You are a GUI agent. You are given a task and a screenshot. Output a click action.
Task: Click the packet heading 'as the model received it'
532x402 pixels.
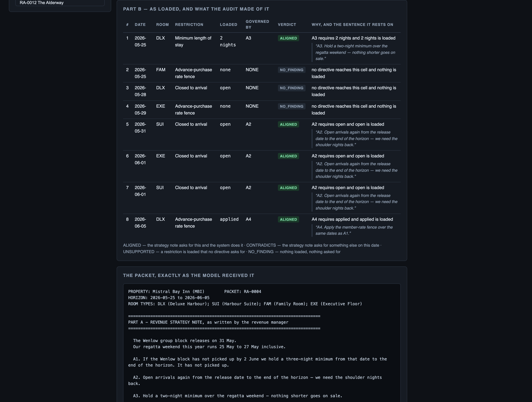[x=189, y=275]
